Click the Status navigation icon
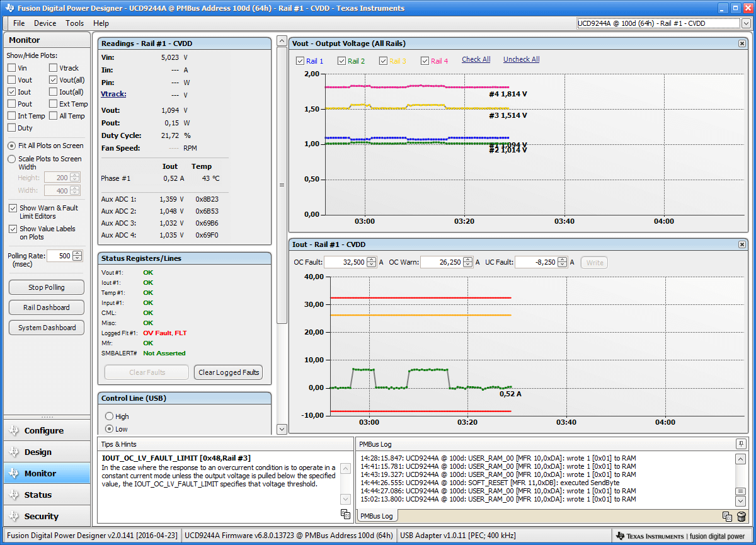This screenshot has width=756, height=545. point(13,495)
